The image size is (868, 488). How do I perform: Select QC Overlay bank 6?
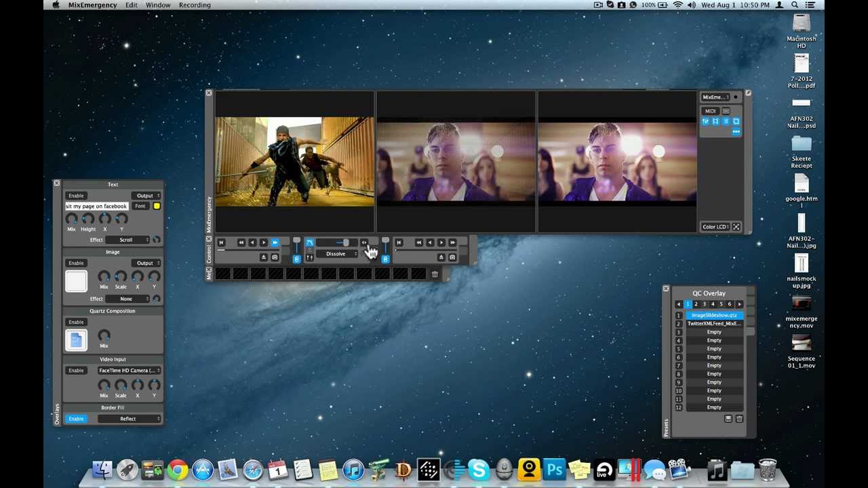click(730, 304)
